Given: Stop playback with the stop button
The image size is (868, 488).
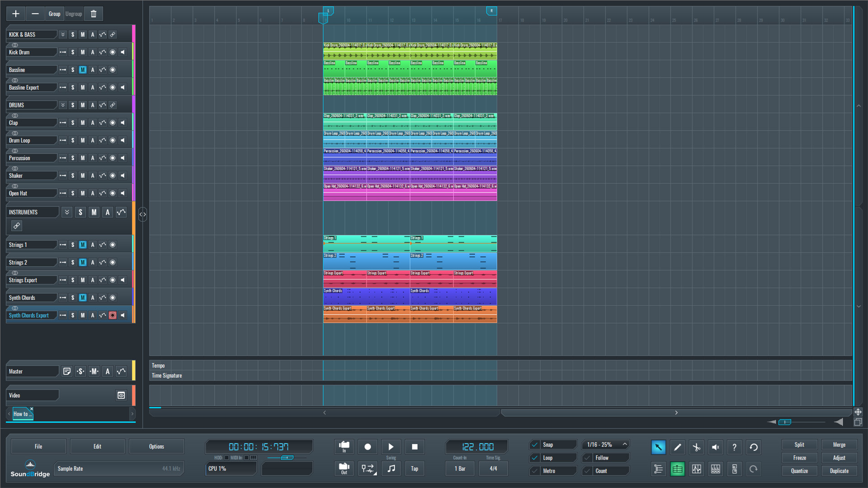Looking at the screenshot, I should click(x=415, y=447).
